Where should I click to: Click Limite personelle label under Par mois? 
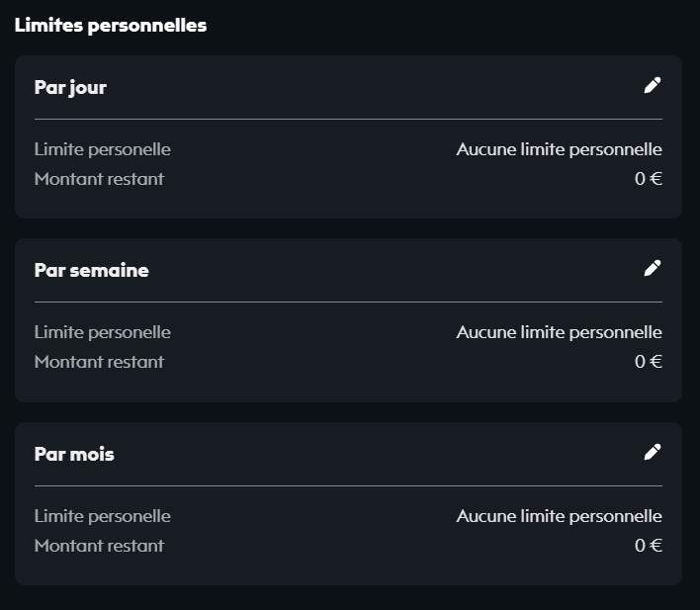pos(103,516)
